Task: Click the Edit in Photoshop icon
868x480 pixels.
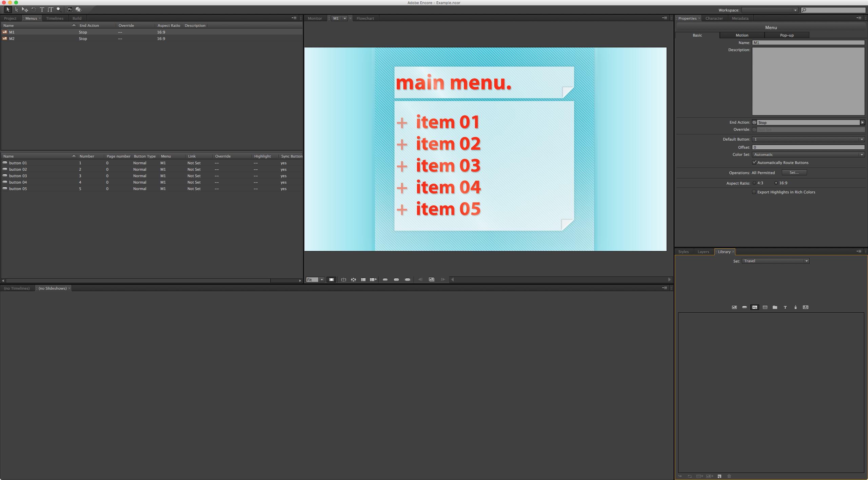Action: [x=70, y=9]
